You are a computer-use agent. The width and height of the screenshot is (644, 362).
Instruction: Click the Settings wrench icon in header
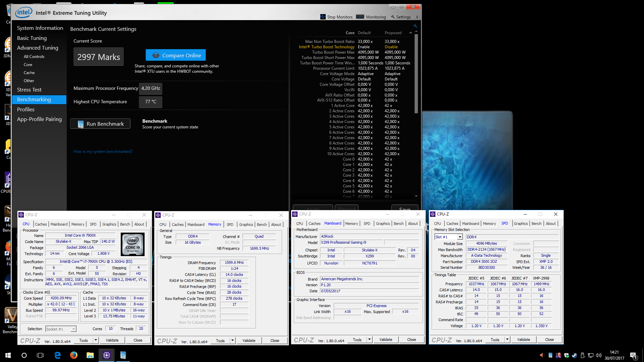[393, 17]
